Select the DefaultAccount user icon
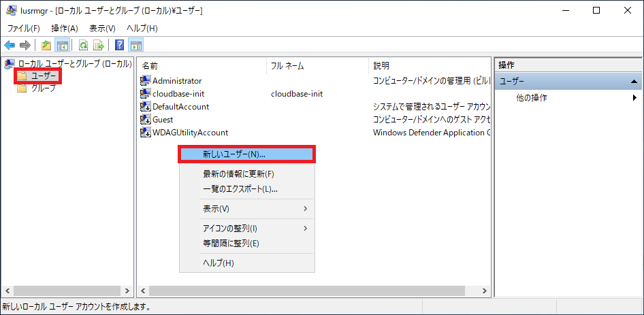Screen dimensions: 644x315 click(x=146, y=107)
